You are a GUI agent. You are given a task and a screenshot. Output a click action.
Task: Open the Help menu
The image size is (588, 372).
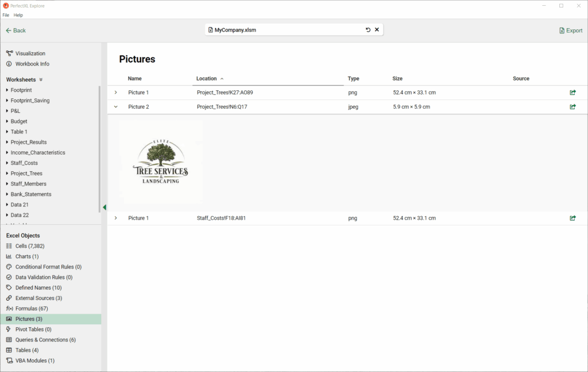point(18,15)
